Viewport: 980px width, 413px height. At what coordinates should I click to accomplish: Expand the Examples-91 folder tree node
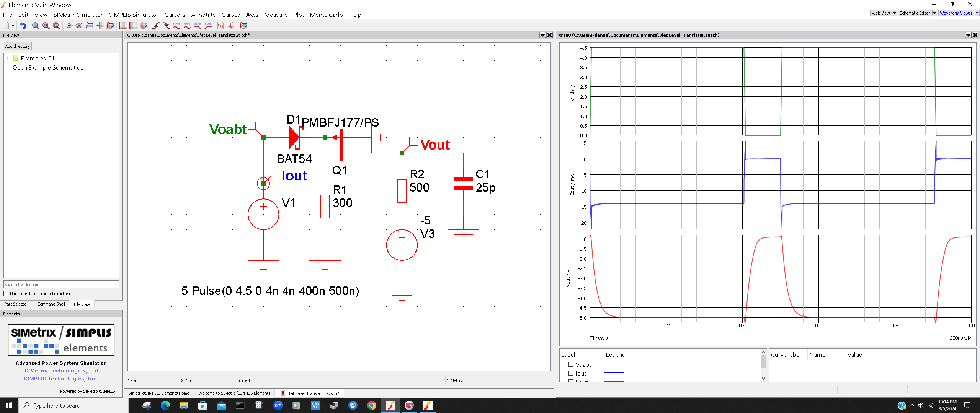click(8, 58)
